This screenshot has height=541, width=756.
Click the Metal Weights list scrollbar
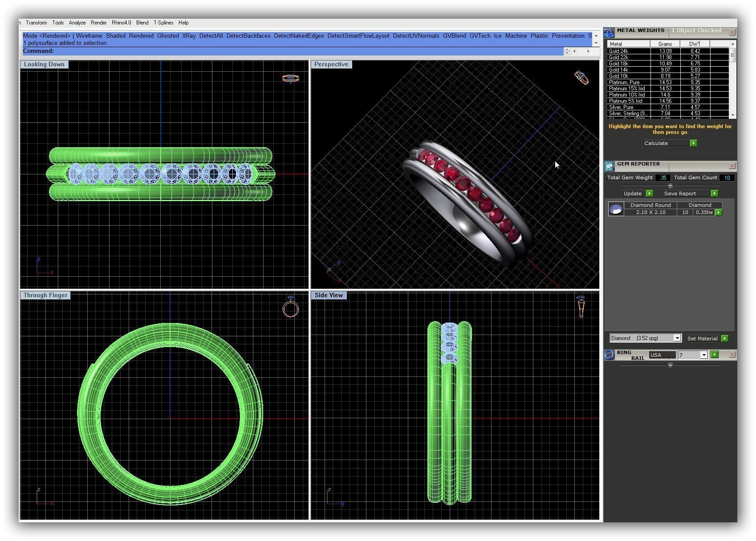coord(732,79)
